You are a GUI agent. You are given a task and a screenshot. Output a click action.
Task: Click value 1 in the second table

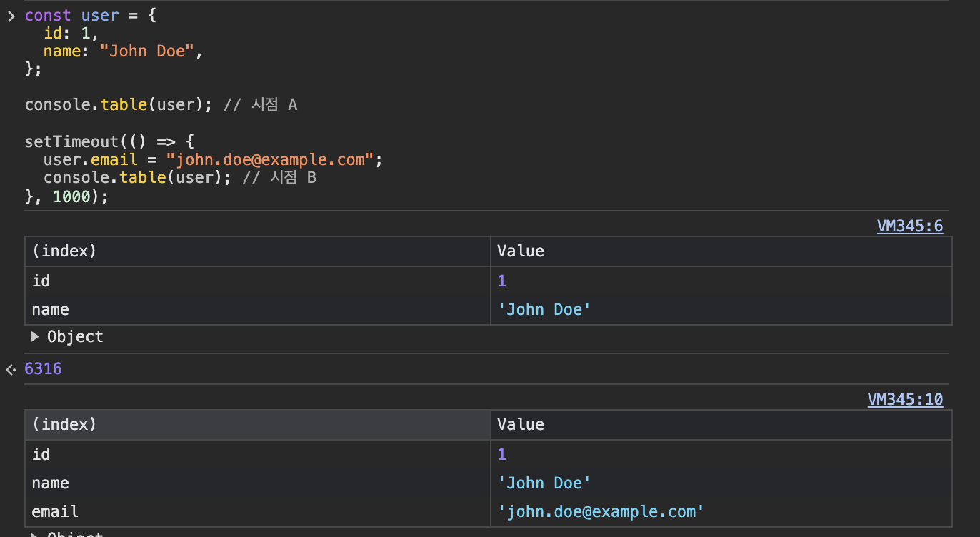pyautogui.click(x=502, y=455)
